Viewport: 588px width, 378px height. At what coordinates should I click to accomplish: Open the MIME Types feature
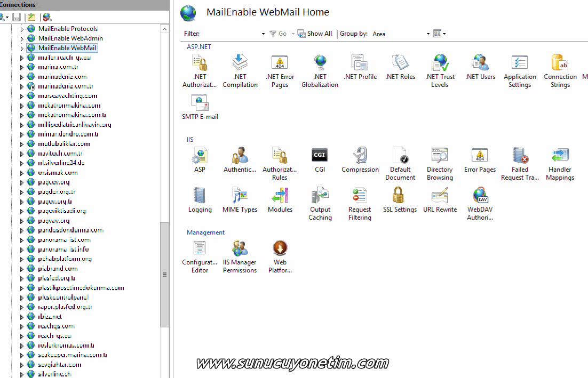tap(240, 200)
